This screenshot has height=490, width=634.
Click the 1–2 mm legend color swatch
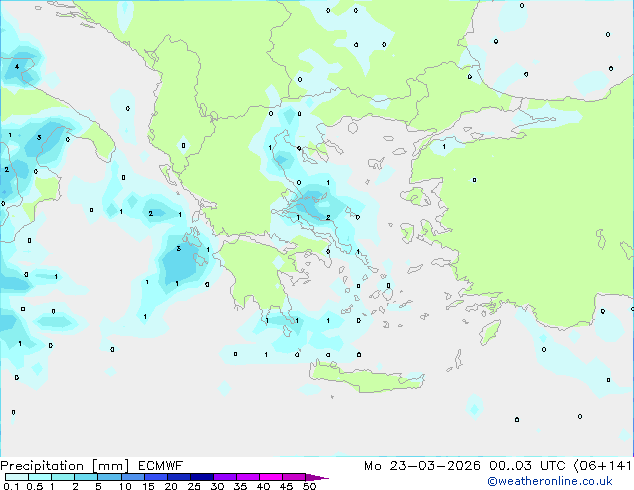coord(63,477)
